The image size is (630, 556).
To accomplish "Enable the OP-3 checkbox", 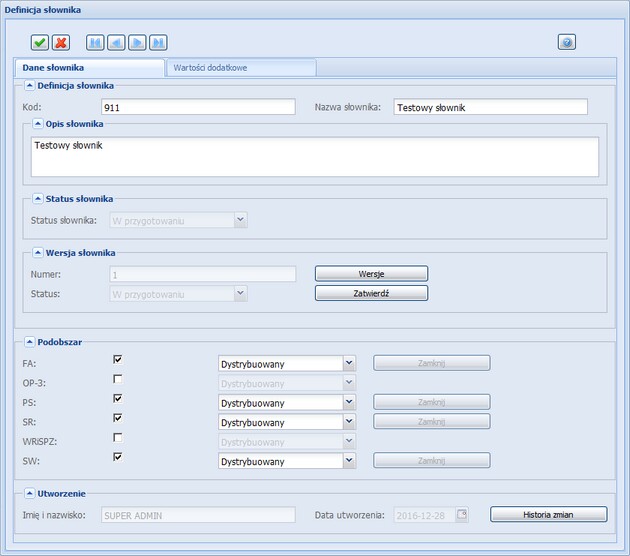I will coord(118,379).
